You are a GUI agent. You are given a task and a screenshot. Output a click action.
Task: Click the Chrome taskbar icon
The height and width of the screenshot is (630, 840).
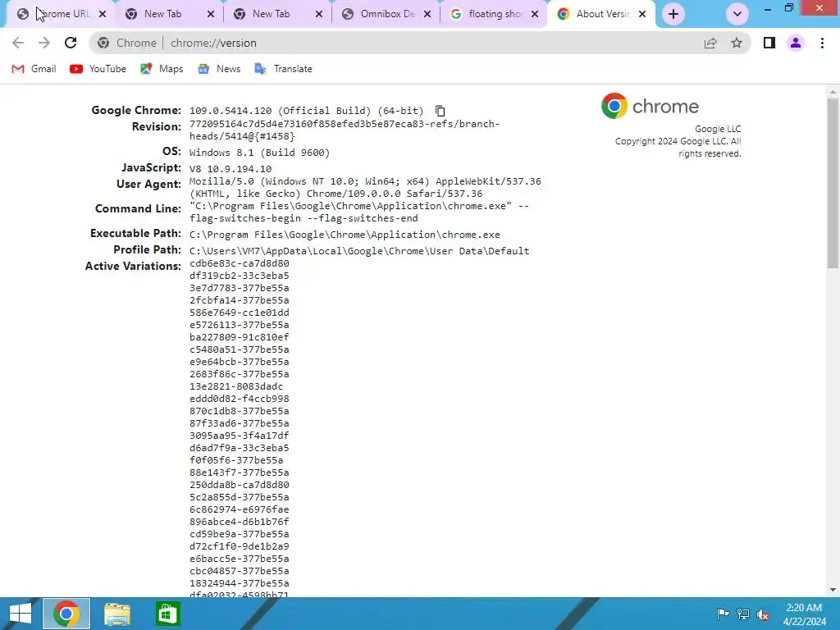(66, 614)
